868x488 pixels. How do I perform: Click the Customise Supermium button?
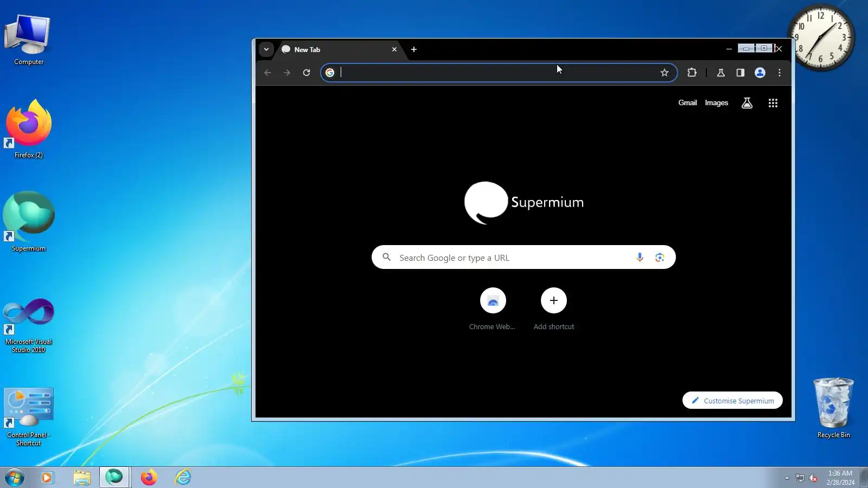732,401
